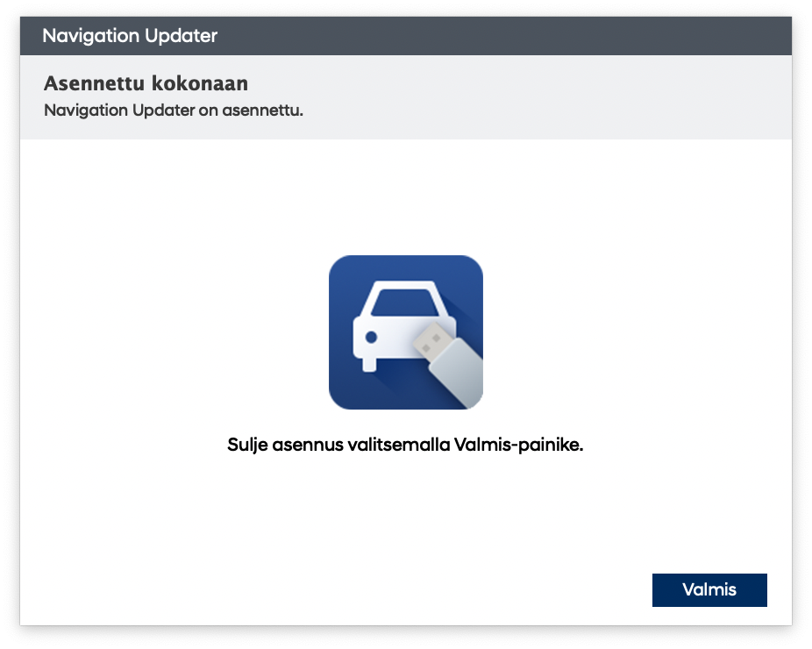Click the 'Sulje asennus valitsemalla' instruction text

[339, 445]
